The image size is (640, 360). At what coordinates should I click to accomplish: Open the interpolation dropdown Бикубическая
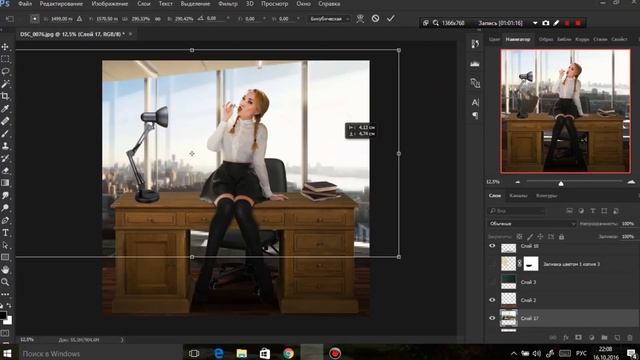point(329,19)
